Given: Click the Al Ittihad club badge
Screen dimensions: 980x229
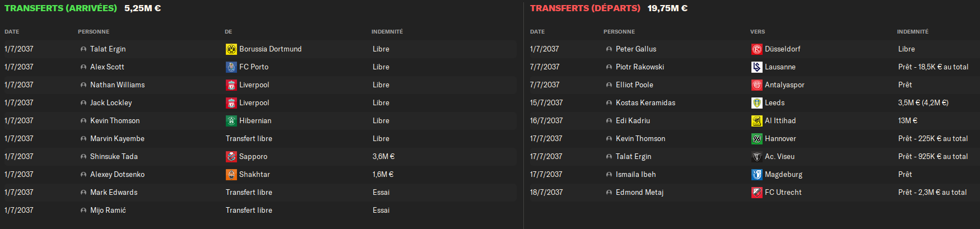Looking at the screenshot, I should (756, 121).
